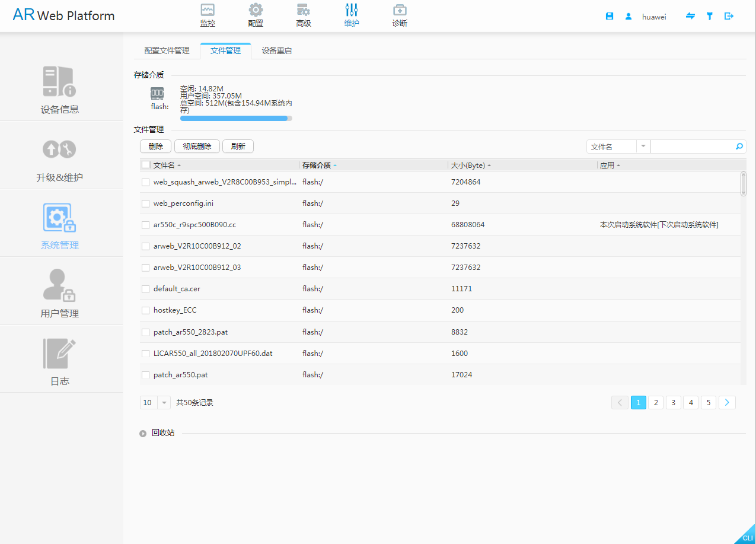This screenshot has height=544, width=756.
Task: Open the 监控 monitoring icon
Action: click(208, 10)
